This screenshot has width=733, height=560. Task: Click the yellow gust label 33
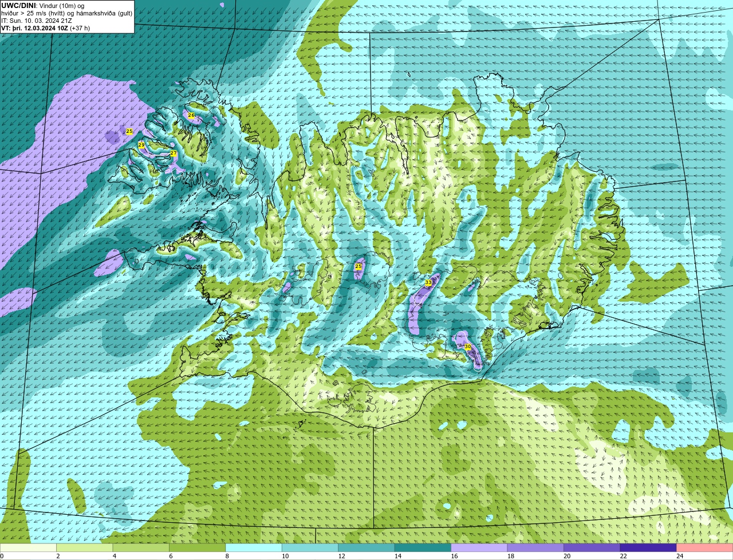coord(428,283)
